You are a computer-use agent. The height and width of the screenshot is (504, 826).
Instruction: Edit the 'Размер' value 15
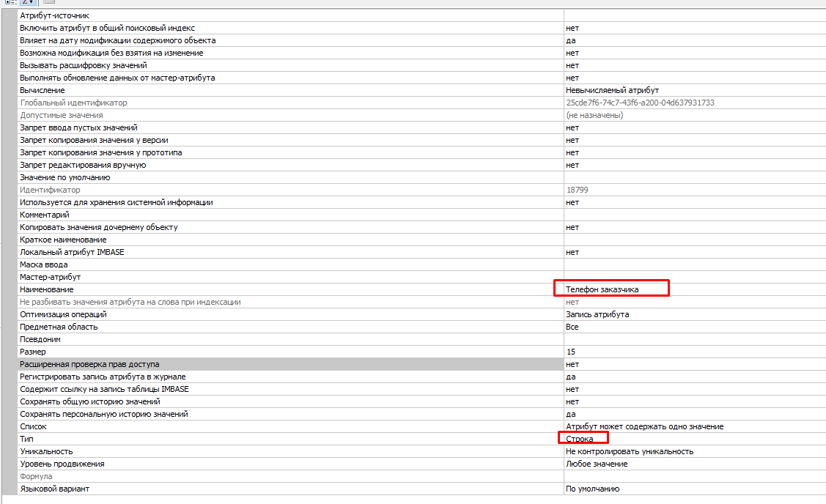[570, 352]
